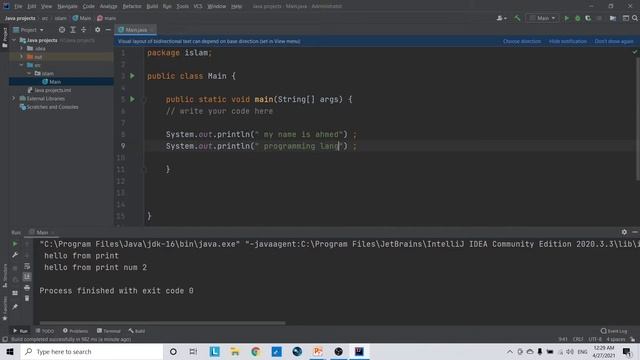Rerun Main from the Run panel
The height and width of the screenshot is (360, 640).
pos(15,244)
